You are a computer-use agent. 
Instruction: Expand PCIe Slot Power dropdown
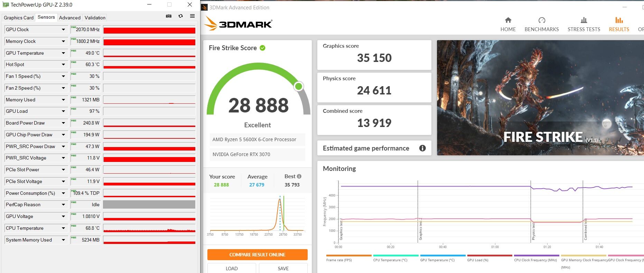tap(63, 170)
